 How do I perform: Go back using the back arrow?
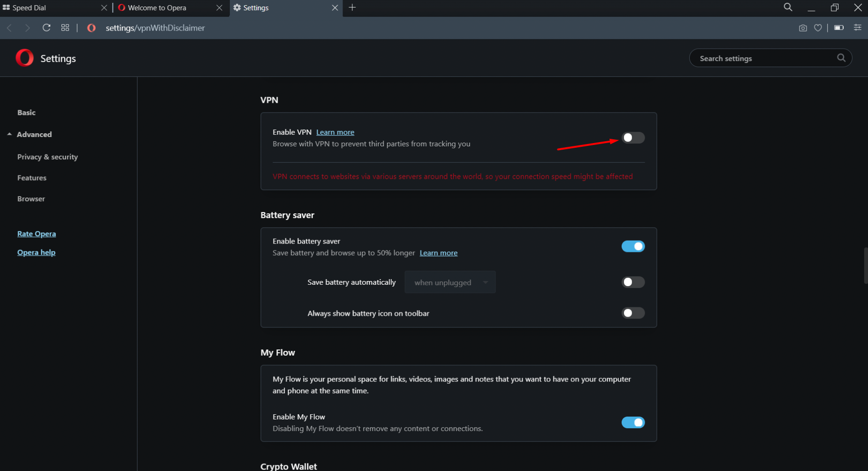tap(9, 28)
